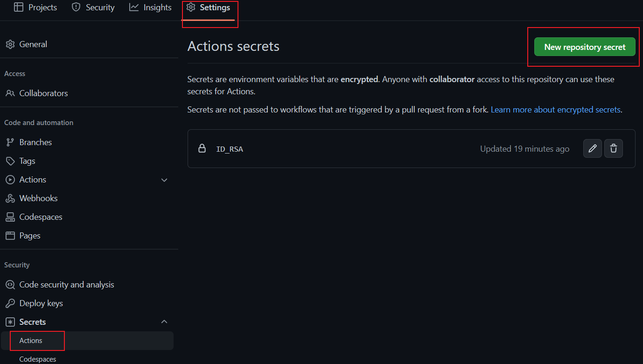This screenshot has width=643, height=364.
Task: Click the pencil icon to edit ID_RSA secret
Action: 592,148
